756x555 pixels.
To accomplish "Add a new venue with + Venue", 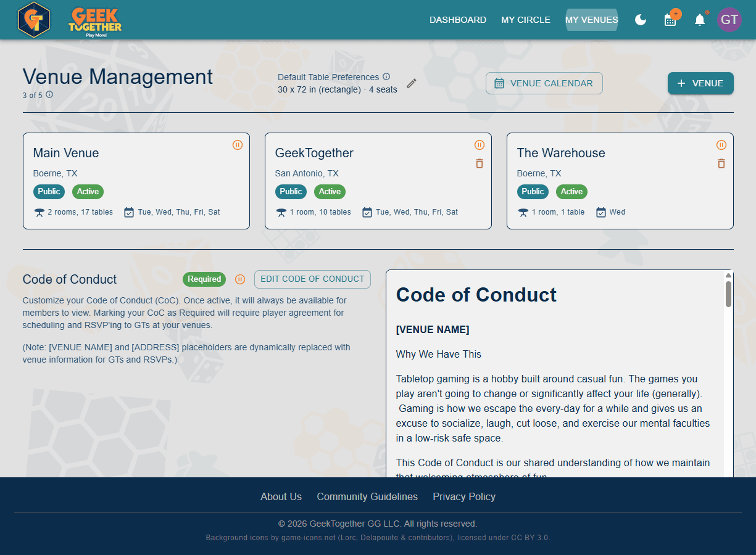I will (700, 83).
